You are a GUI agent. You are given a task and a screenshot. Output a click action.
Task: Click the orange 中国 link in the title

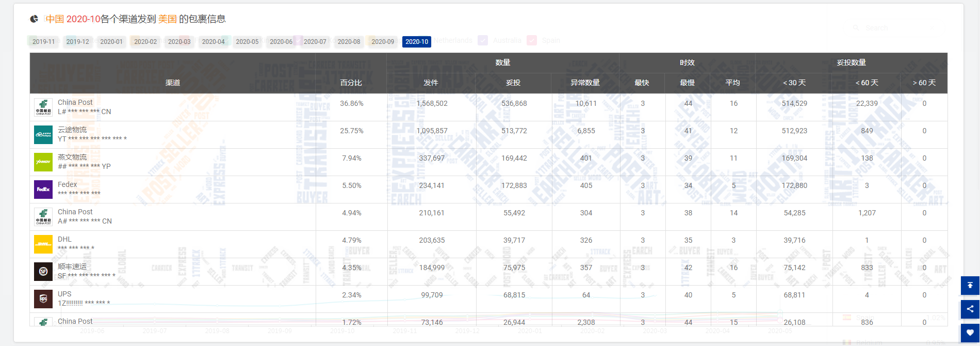[x=55, y=19]
